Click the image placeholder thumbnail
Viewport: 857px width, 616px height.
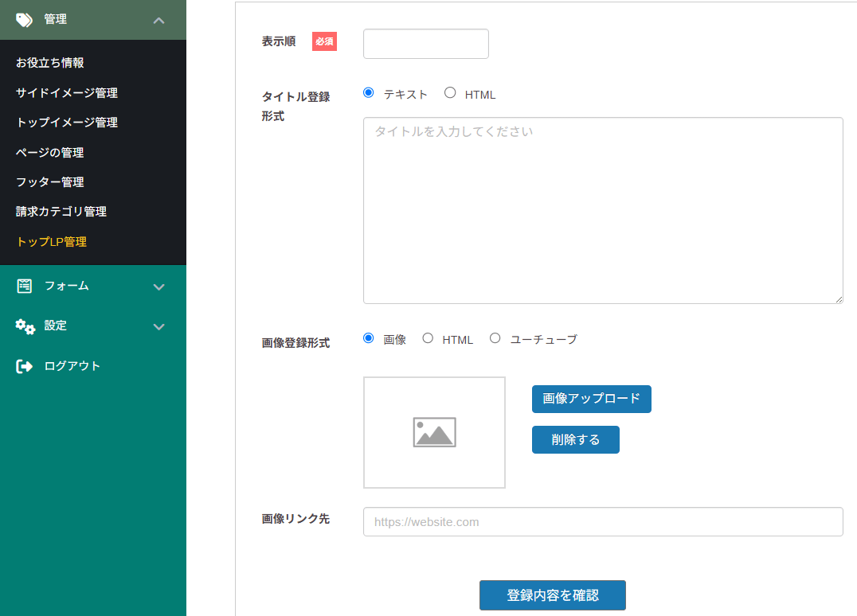[435, 432]
